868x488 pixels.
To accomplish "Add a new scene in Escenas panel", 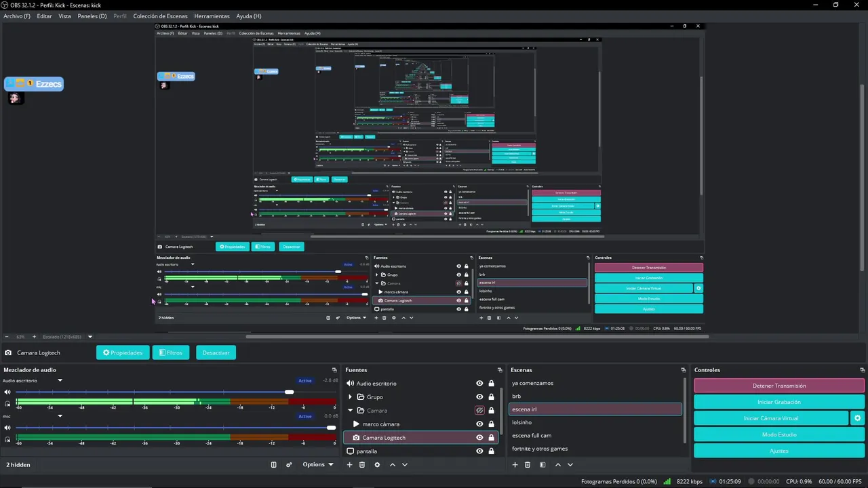I will [515, 465].
